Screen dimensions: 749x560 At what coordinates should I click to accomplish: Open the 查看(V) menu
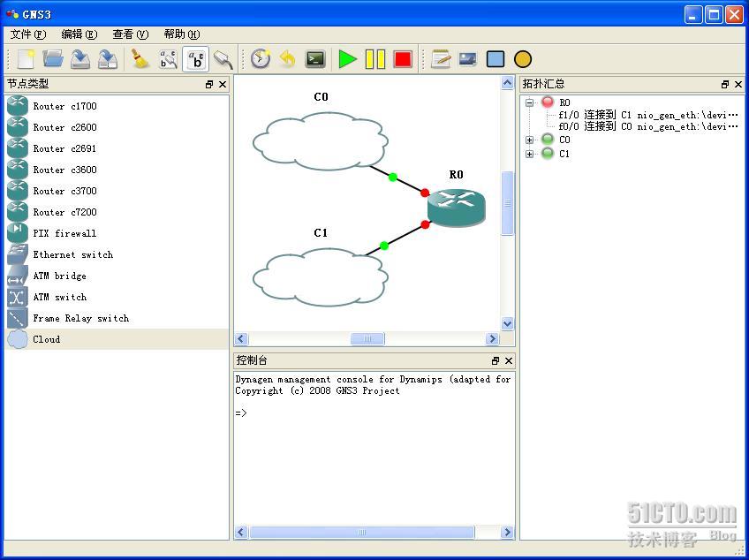coord(131,34)
